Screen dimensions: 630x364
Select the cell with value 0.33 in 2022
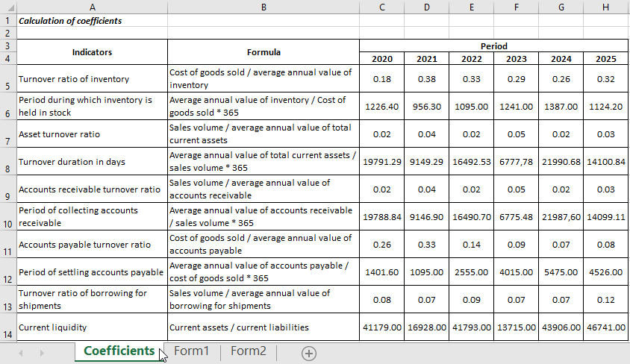tap(471, 78)
